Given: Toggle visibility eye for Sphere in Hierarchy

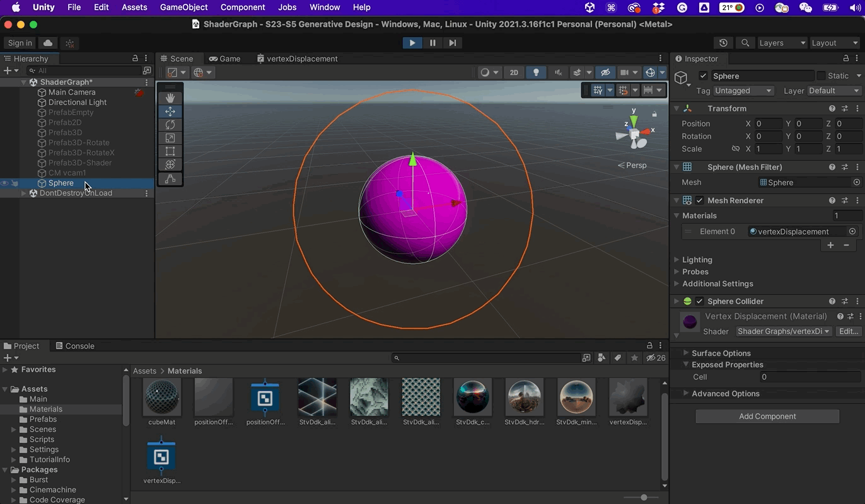Looking at the screenshot, I should click(x=5, y=183).
